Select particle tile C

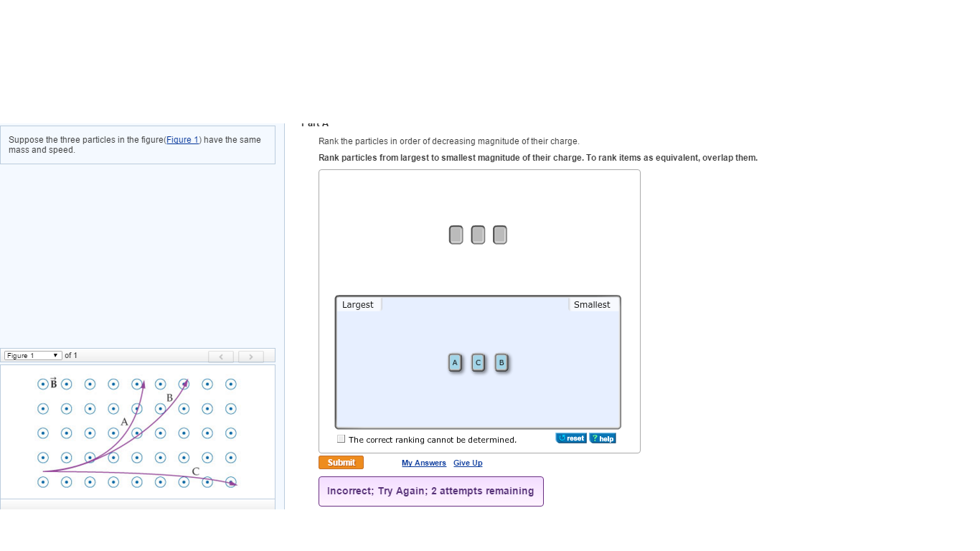(x=478, y=362)
